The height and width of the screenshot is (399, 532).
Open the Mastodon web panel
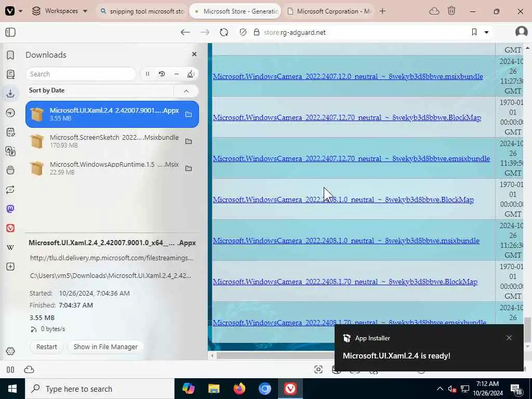pos(10,209)
